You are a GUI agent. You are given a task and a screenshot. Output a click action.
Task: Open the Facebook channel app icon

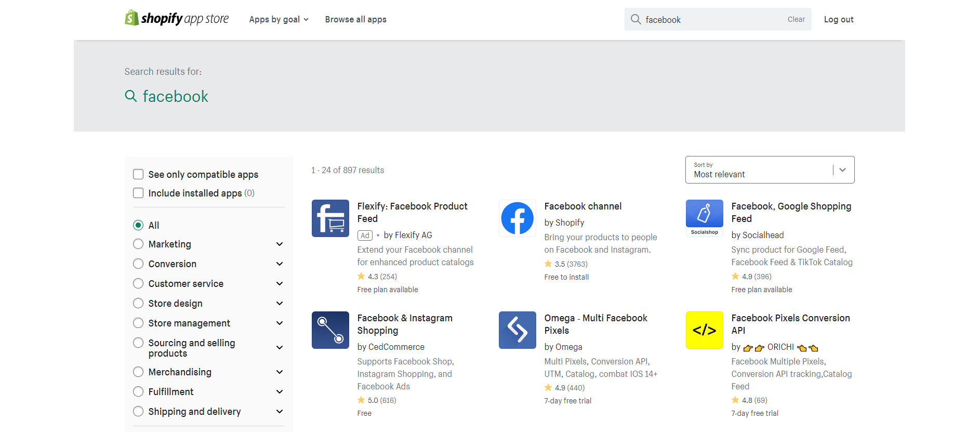coord(518,218)
